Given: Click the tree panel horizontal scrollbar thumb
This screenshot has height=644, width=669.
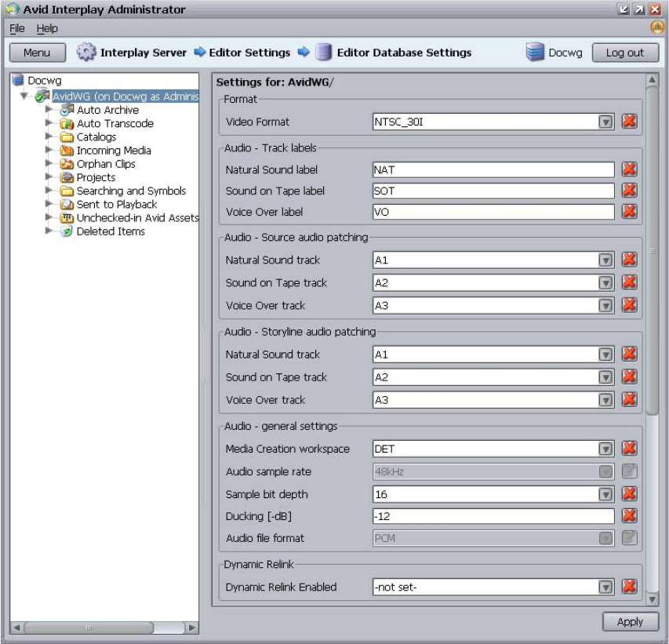Looking at the screenshot, I should point(89,628).
